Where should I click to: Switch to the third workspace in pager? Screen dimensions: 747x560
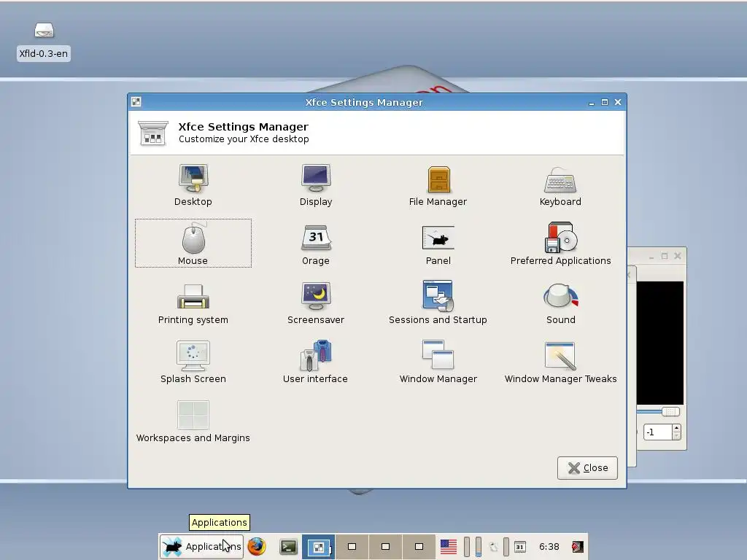click(385, 547)
